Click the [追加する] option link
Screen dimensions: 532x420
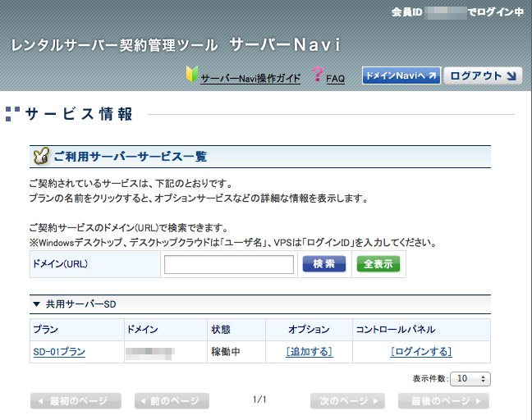[x=309, y=352]
